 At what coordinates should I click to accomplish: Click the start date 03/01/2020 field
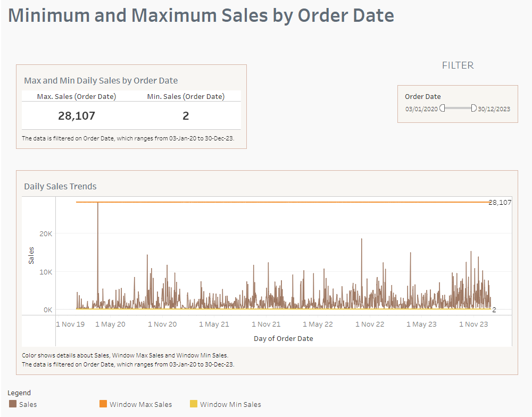point(421,109)
